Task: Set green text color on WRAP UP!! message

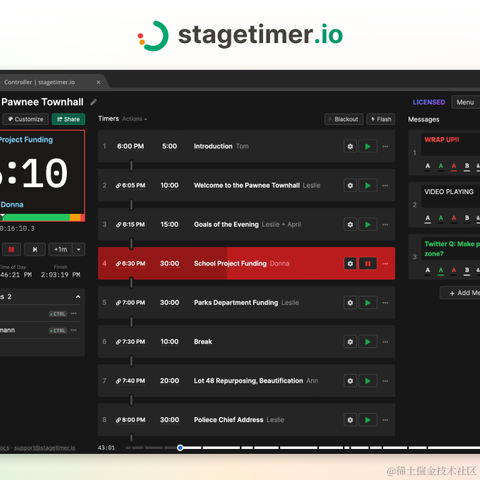Action: click(441, 166)
